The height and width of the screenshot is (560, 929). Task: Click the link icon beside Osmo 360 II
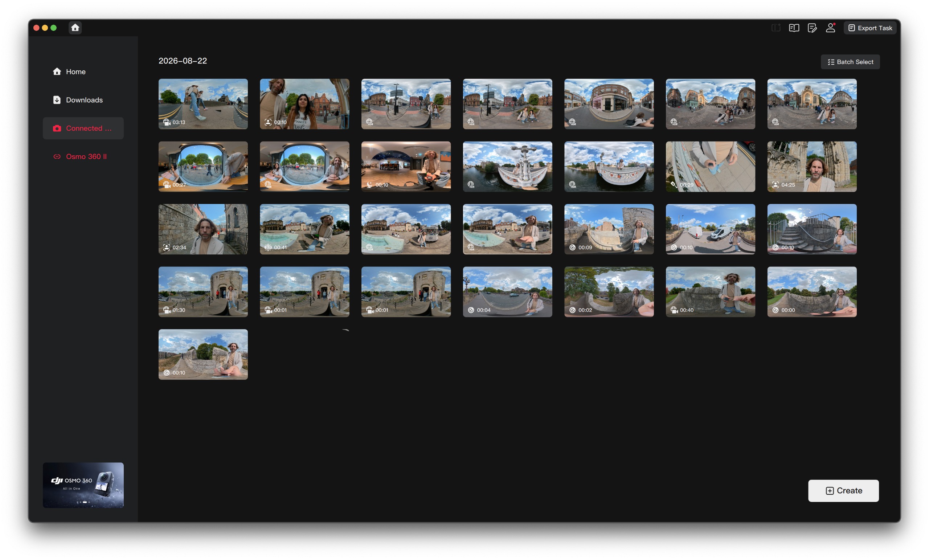tap(57, 156)
